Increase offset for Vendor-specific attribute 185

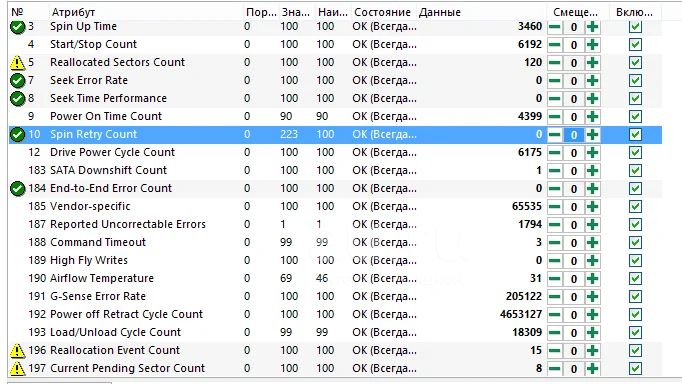592,207
